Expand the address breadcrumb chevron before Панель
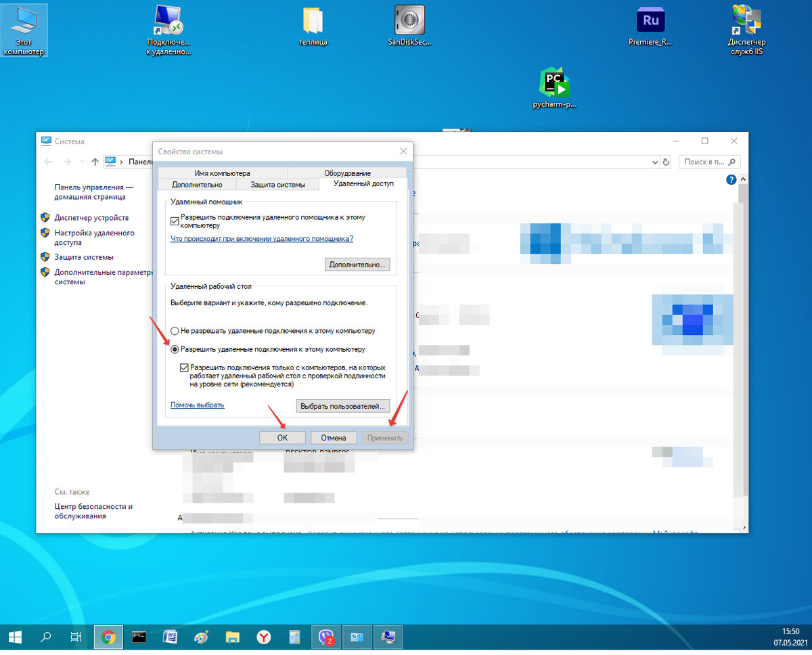Screen dimensions: 812x655 pos(122,162)
